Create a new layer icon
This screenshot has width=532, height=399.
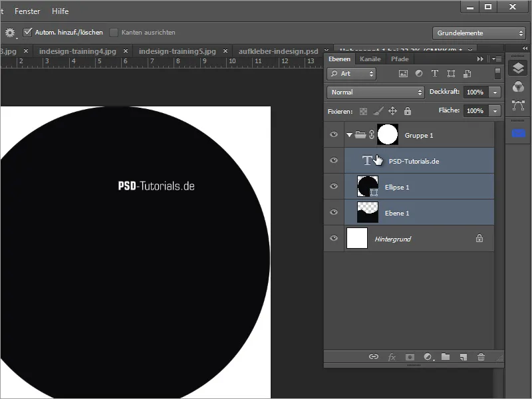pyautogui.click(x=464, y=357)
